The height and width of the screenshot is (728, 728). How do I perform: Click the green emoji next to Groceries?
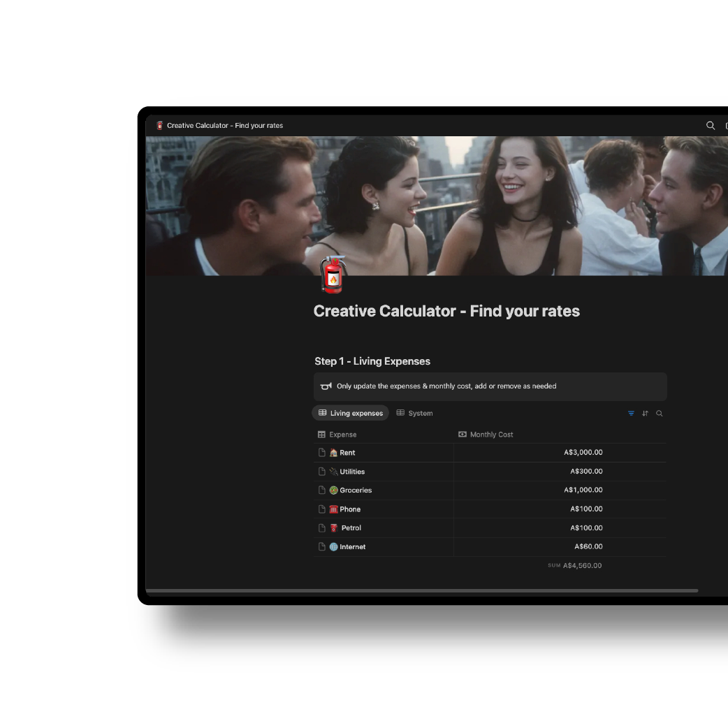(x=333, y=490)
